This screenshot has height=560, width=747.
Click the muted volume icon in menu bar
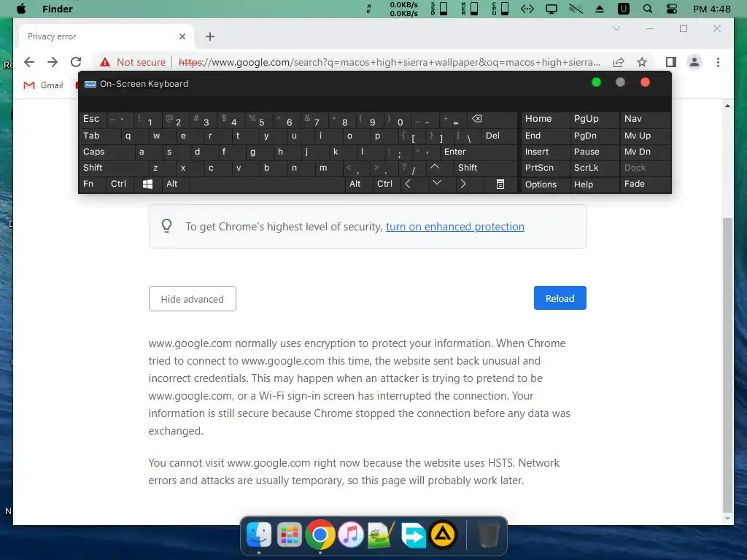[576, 9]
